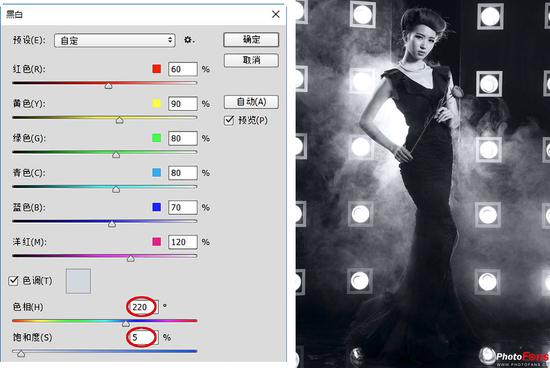
Task: Apply auto adjustment with 自动(A) button
Action: click(x=251, y=102)
